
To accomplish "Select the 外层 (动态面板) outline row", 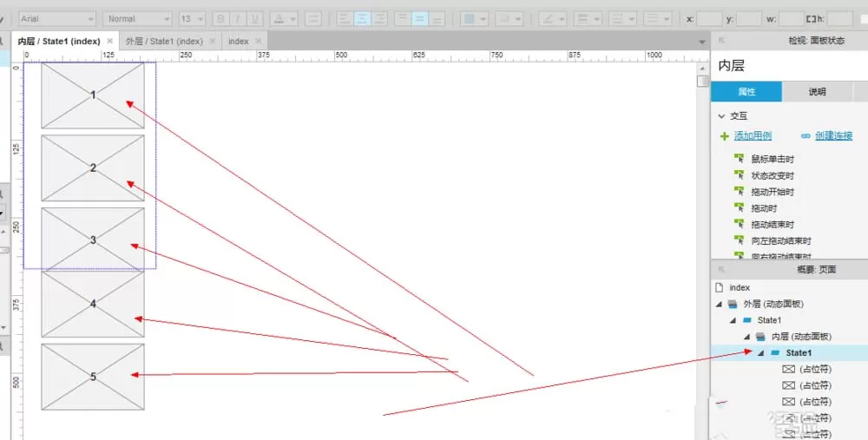I will coord(789,304).
